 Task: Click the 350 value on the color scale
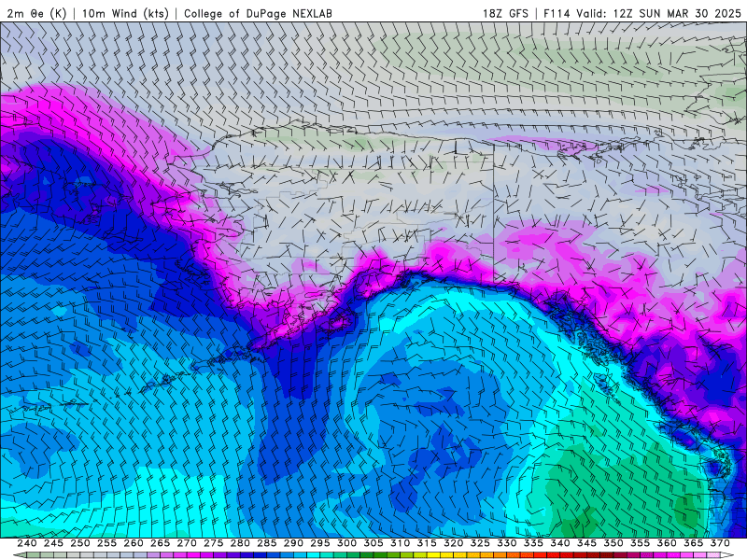tap(613, 543)
